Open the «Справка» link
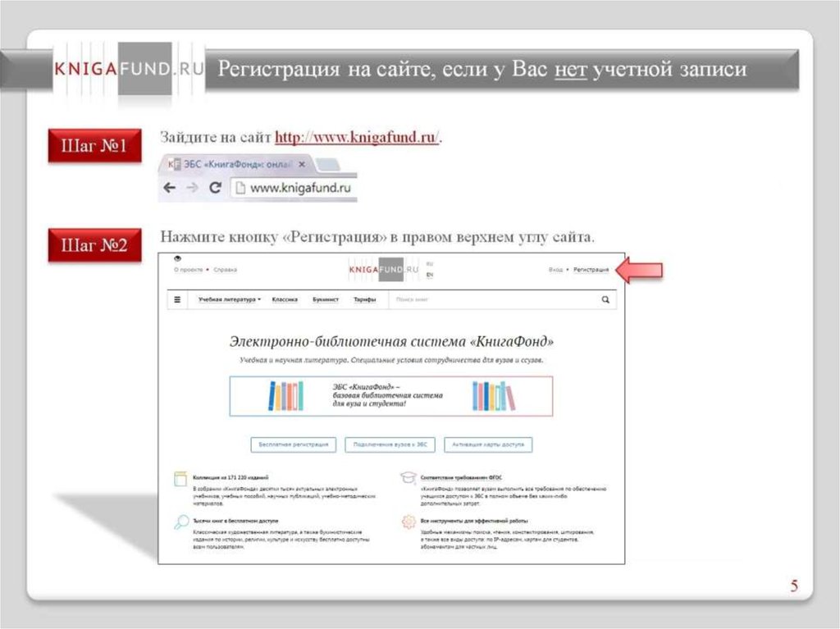840x629 pixels. pos(225,270)
